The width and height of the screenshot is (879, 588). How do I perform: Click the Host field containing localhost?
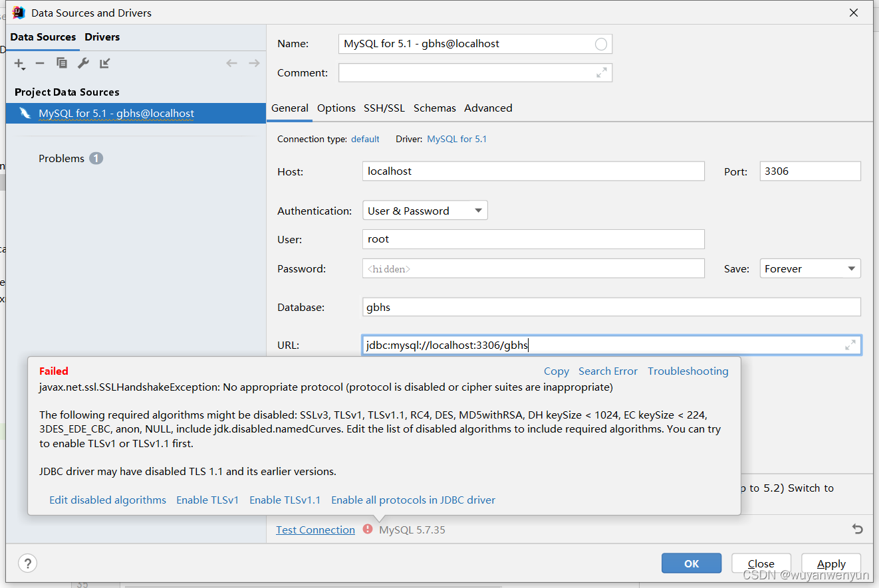pyautogui.click(x=533, y=171)
